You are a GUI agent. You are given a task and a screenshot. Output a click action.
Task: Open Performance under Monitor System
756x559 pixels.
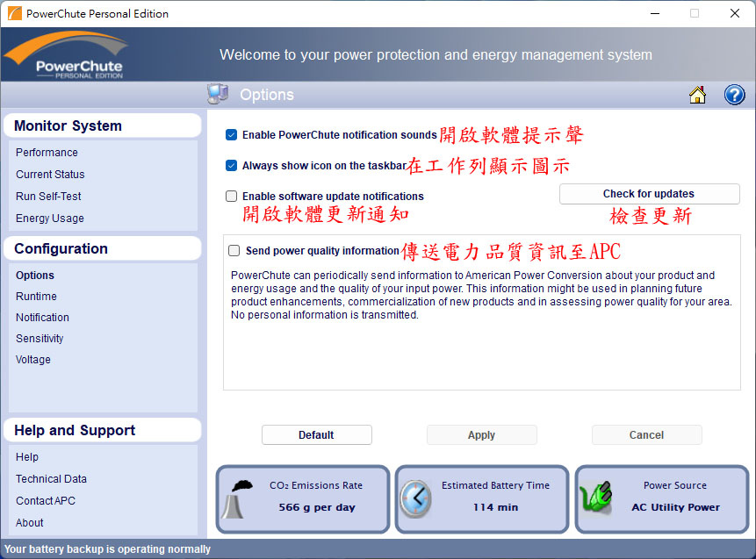(47, 153)
